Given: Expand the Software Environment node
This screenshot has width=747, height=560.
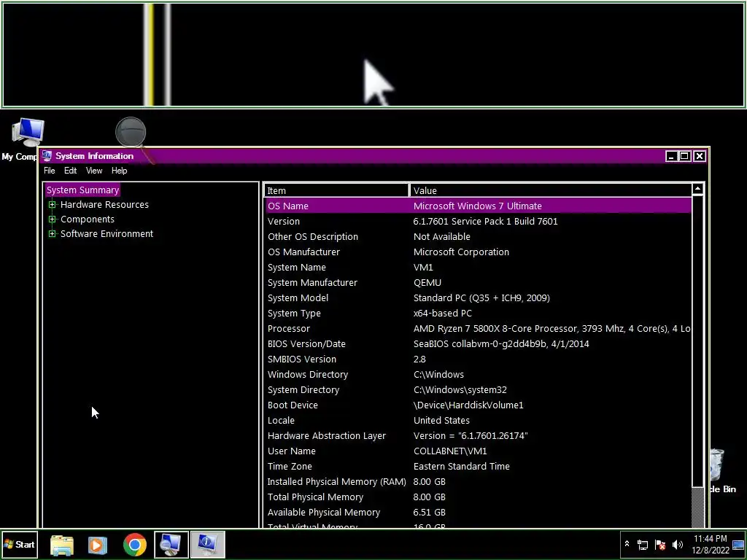Looking at the screenshot, I should point(52,234).
